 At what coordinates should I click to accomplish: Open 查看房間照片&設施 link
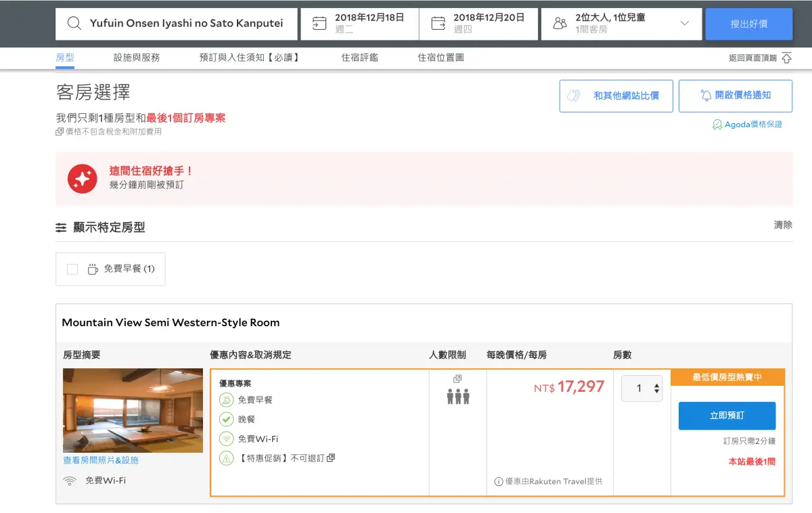[x=101, y=460]
